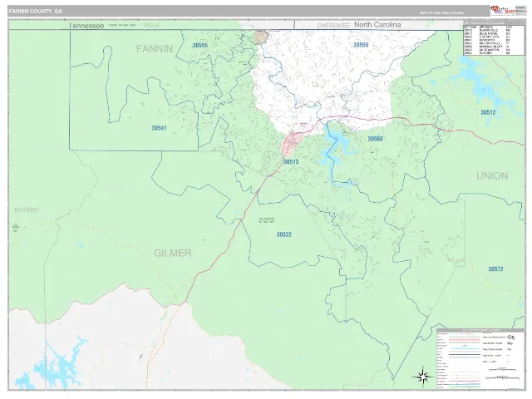Viewport: 532px width, 399px height.
Task: Click the BLAIRSVILLE row in the ZIP index
Action: click(487, 30)
